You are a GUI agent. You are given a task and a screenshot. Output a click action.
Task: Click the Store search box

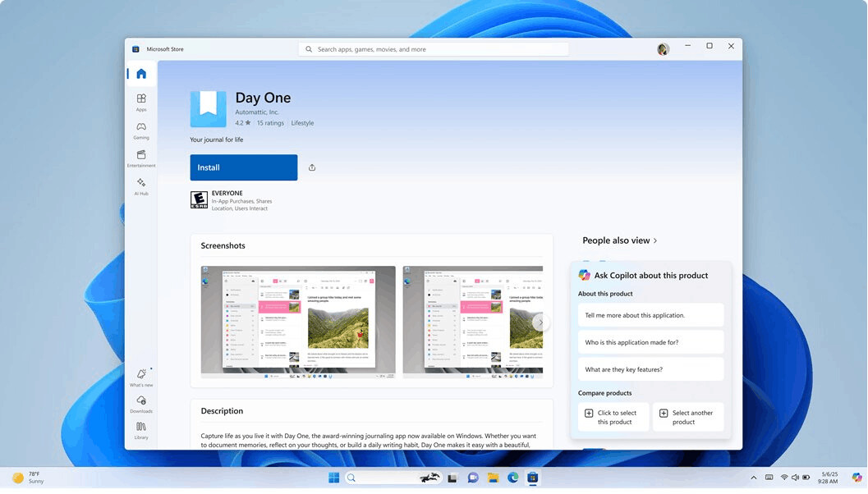434,49
